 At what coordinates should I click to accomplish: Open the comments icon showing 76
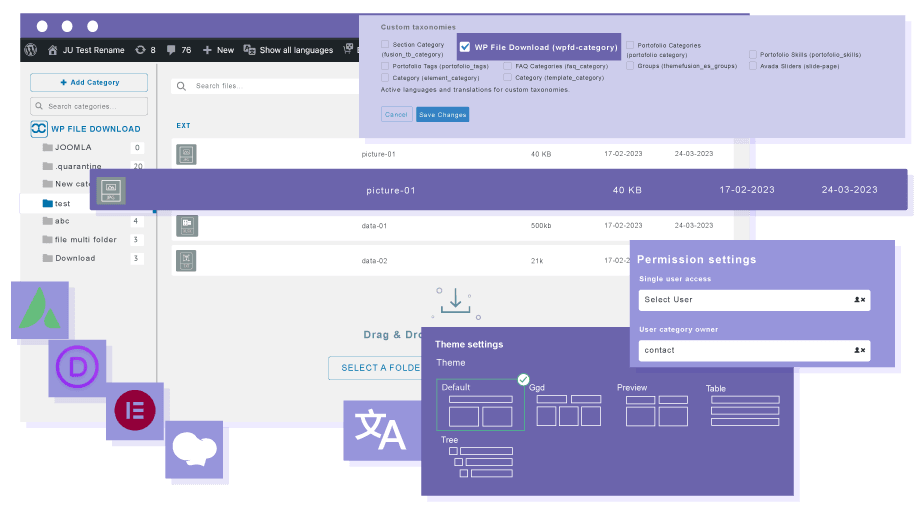(x=178, y=49)
